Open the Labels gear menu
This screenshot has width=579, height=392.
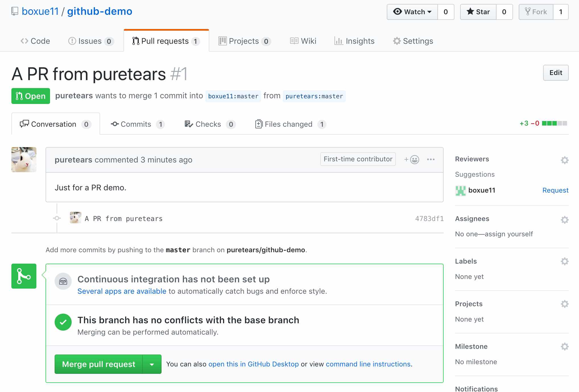coord(564,261)
